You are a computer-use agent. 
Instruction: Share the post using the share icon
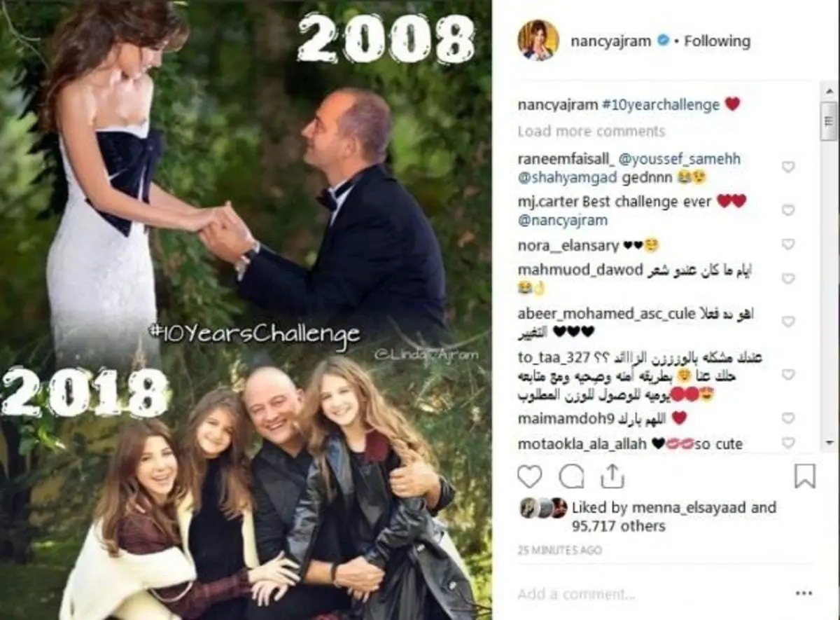612,476
